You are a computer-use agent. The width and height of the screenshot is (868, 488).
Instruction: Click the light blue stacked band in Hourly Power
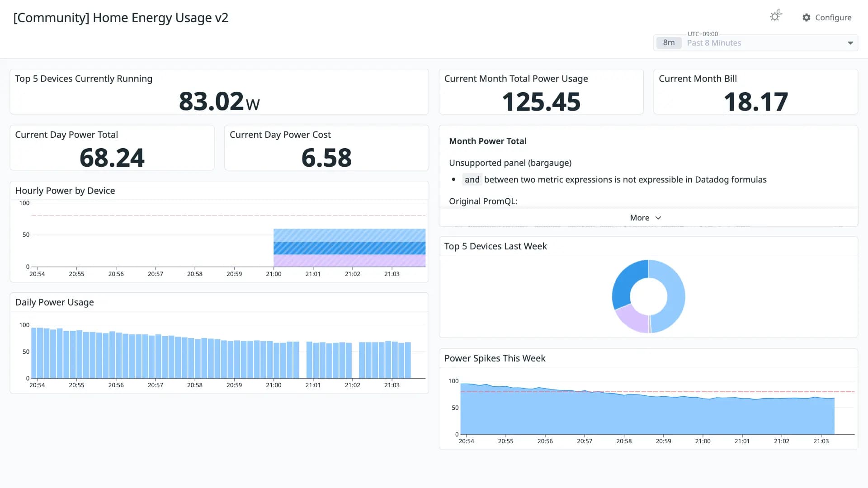[349, 235]
